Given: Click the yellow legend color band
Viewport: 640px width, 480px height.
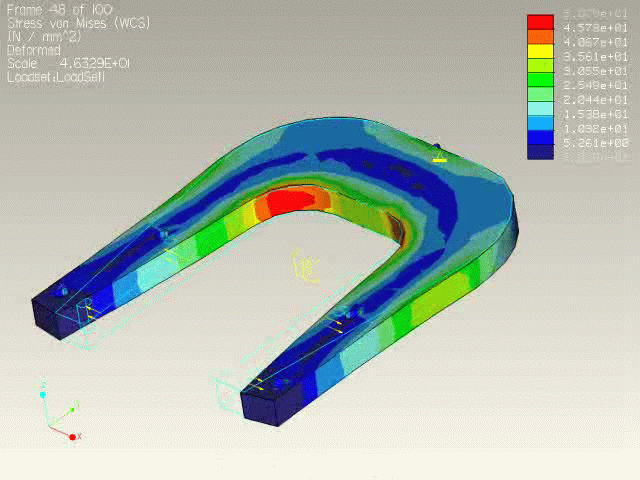Looking at the screenshot, I should tap(540, 51).
